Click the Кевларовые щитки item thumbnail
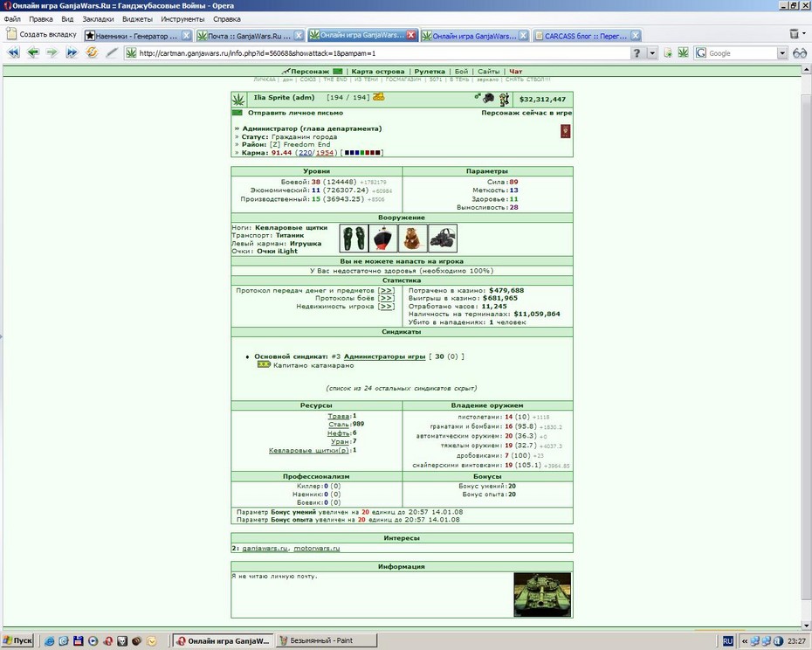Image resolution: width=812 pixels, height=650 pixels. [354, 239]
